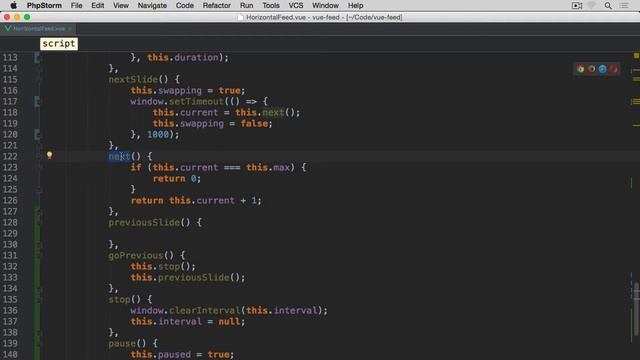
Task: Collapse the pause() method fold on line 139
Action: click(x=38, y=343)
